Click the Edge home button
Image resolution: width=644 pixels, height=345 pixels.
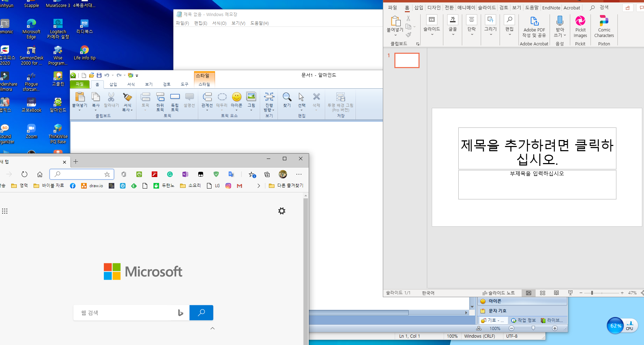(x=40, y=174)
